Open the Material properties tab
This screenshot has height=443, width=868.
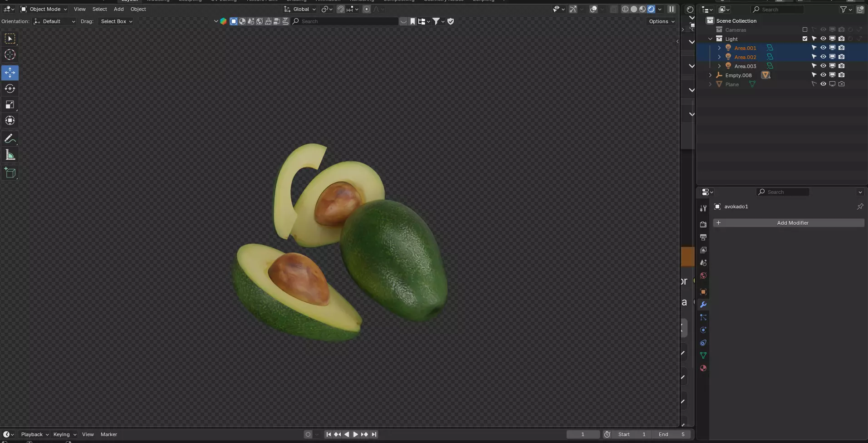(x=703, y=368)
